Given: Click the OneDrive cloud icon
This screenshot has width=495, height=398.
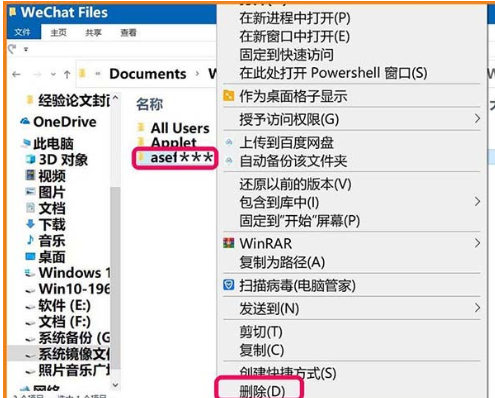Looking at the screenshot, I should pyautogui.click(x=25, y=121).
